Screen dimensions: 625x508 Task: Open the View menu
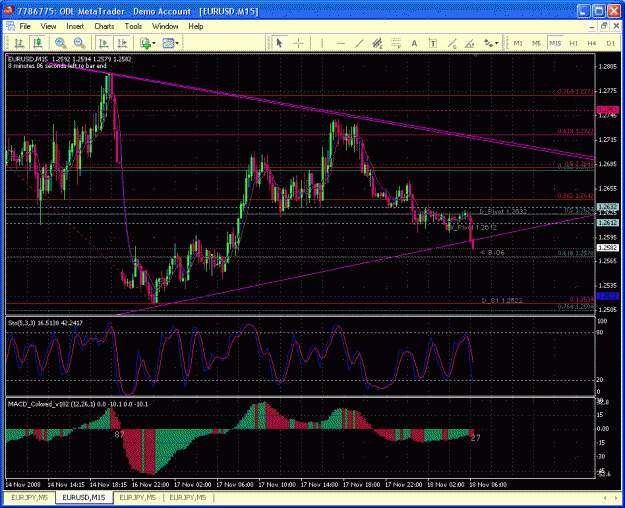pyautogui.click(x=48, y=26)
